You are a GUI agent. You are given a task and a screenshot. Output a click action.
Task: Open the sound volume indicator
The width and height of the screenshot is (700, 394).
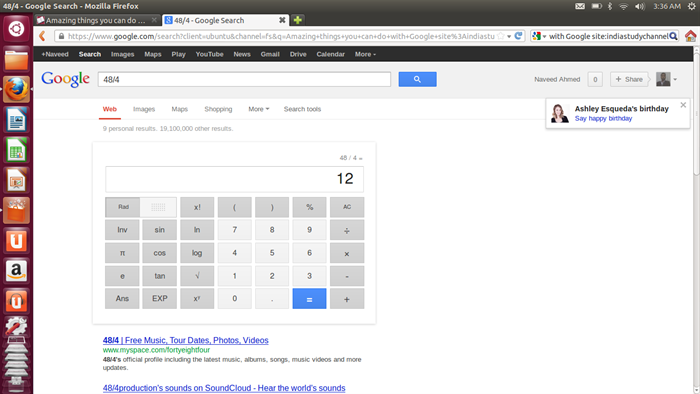point(640,6)
